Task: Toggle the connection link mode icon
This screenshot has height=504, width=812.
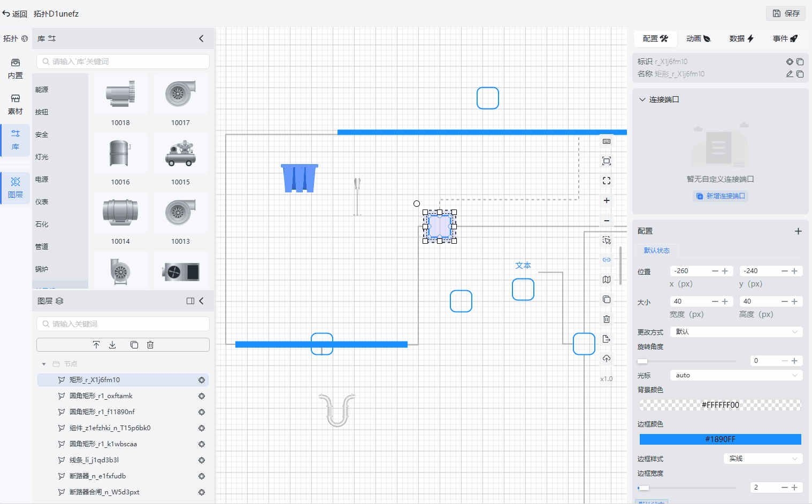Action: pyautogui.click(x=607, y=260)
